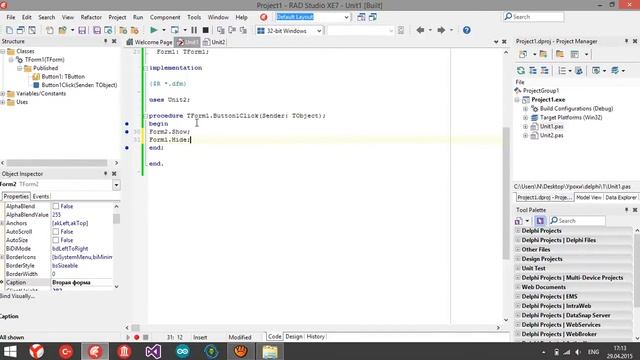Click the Tool Palette Search field
640x360 pixels.
(578, 221)
